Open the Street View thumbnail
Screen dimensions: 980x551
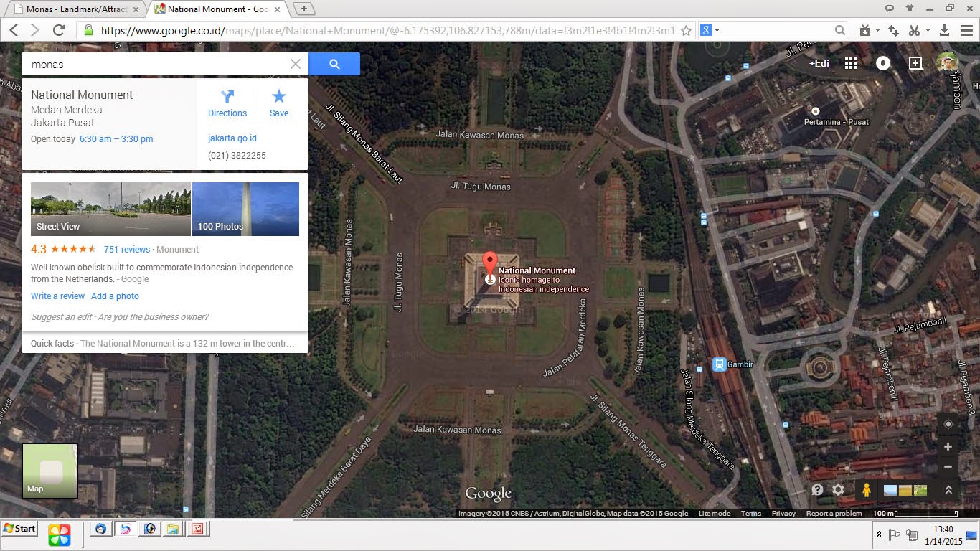coord(110,209)
